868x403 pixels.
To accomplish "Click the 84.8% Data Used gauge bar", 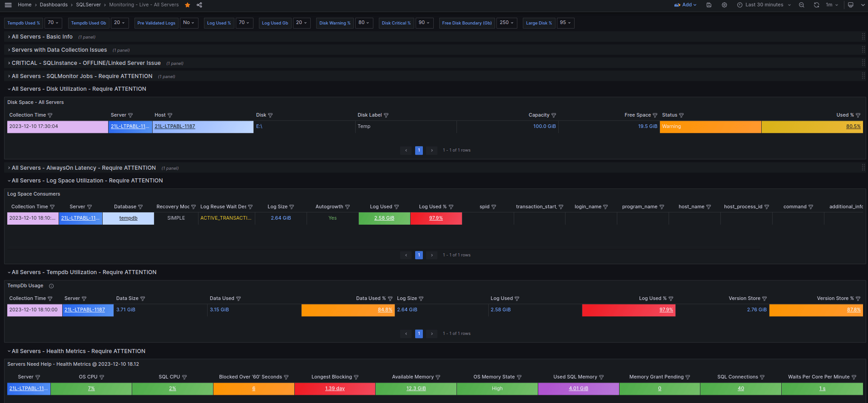I will point(348,310).
